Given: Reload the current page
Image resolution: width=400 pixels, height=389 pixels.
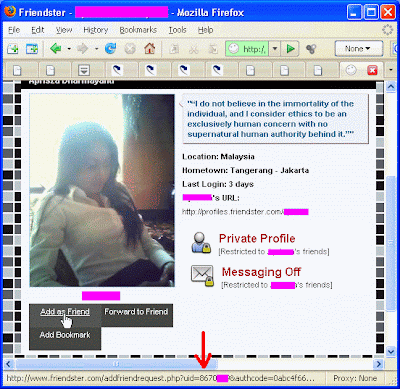Looking at the screenshot, I should pos(111,49).
